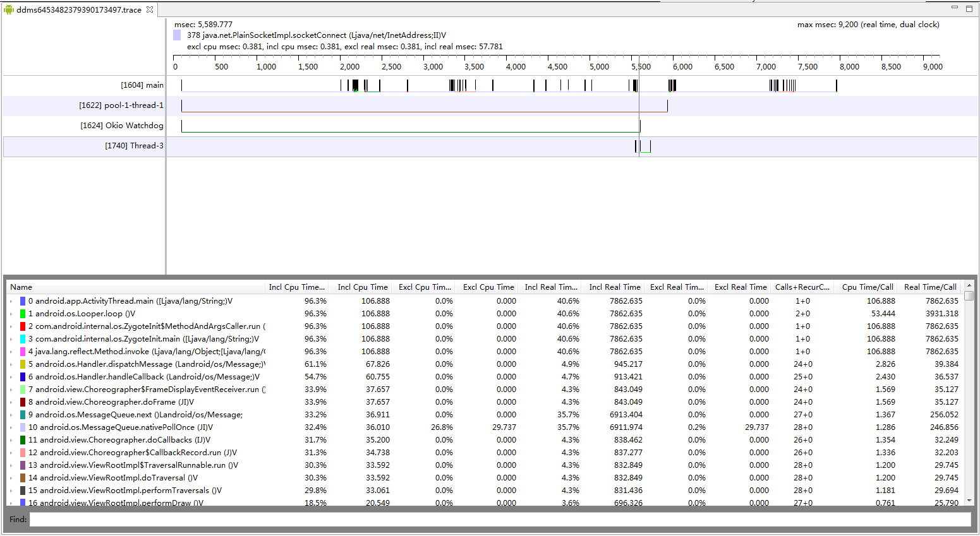Sort by Excl Cpu Time % column
Screen dimensions: 980x536
pos(423,287)
